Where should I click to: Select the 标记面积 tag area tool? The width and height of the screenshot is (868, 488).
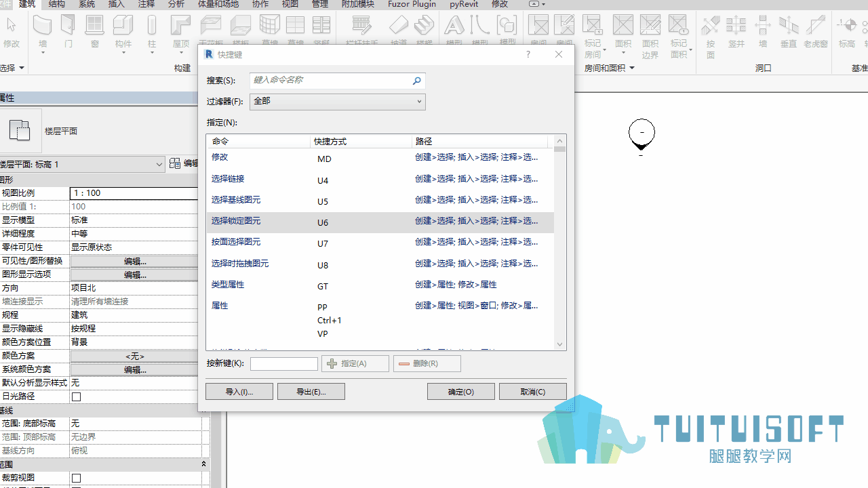point(679,35)
